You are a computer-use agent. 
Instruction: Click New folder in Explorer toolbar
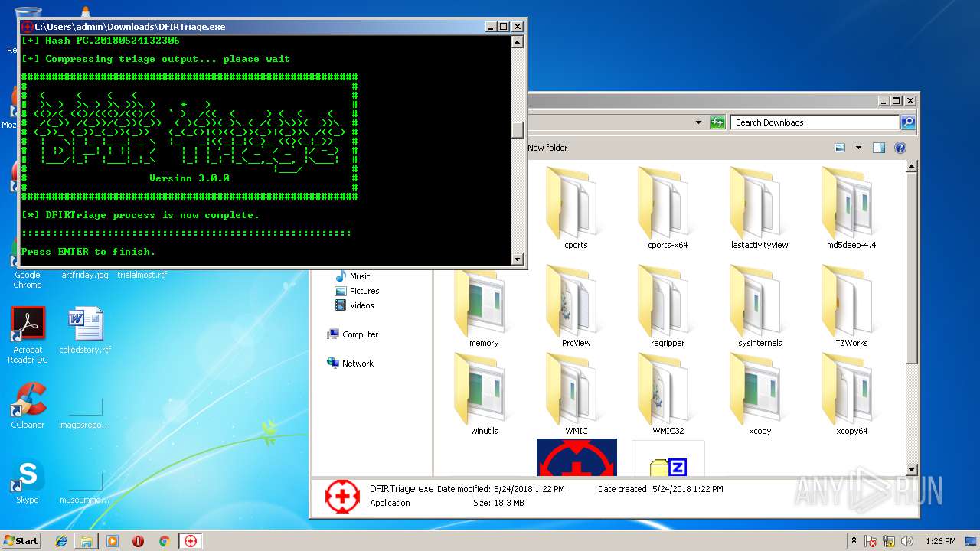click(x=547, y=148)
